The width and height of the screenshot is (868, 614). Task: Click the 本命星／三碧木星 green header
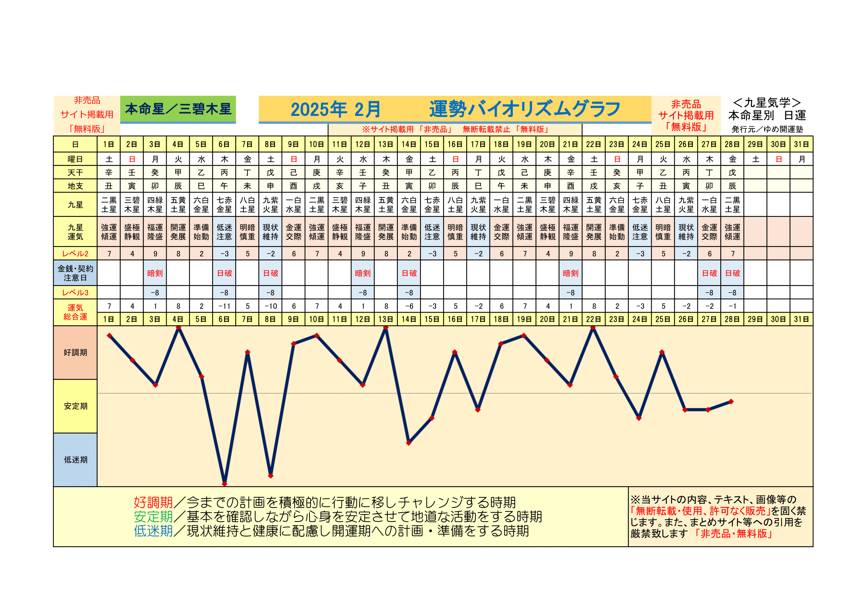click(x=178, y=109)
